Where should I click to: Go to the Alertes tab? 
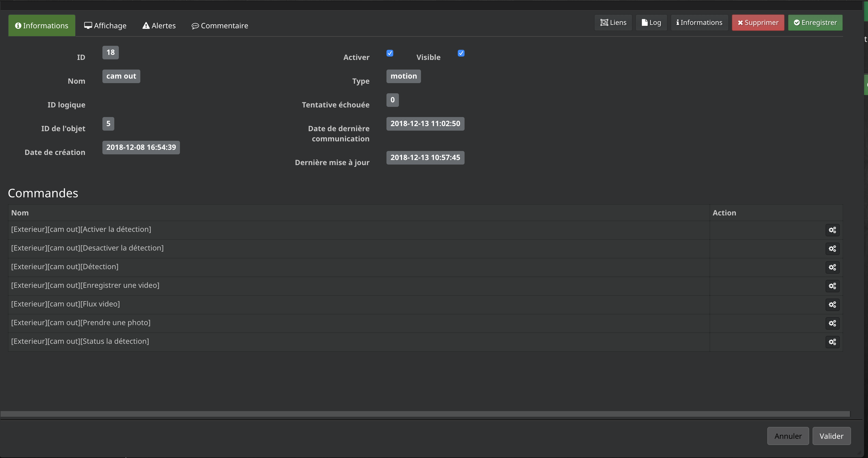point(159,26)
